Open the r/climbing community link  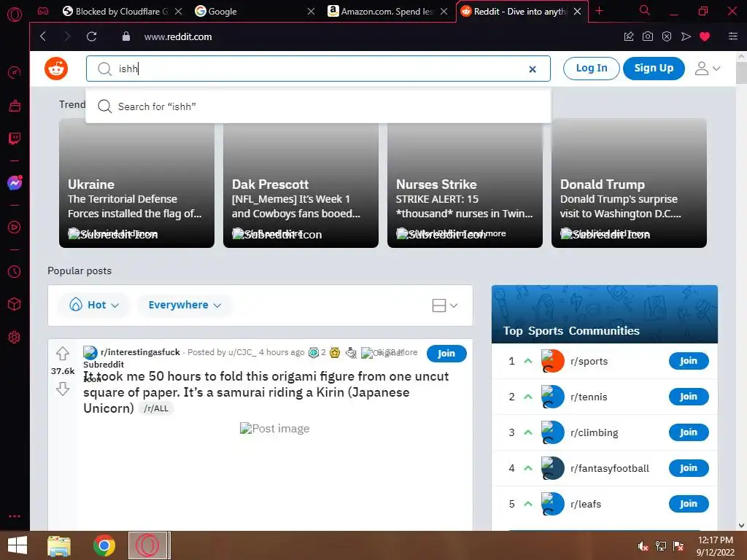click(594, 432)
